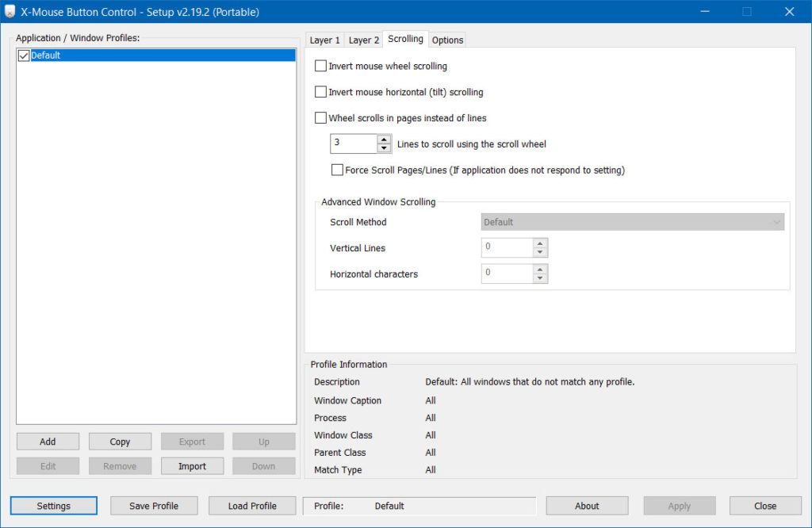Click the X-Mouse Button Control title bar icon
Screen dimensions: 812x528
coord(10,11)
